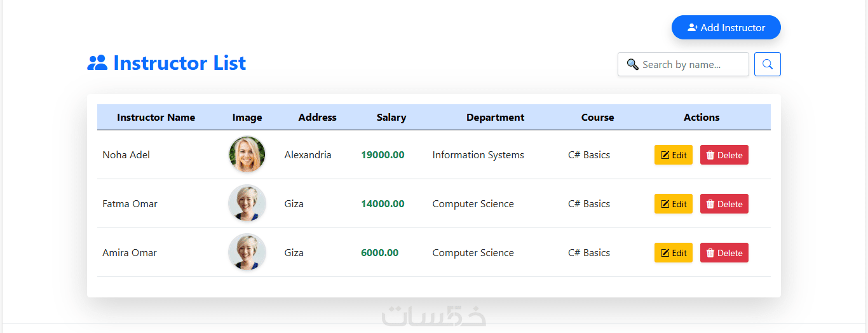This screenshot has width=868, height=333.
Task: Click the Address column header
Action: point(317,118)
